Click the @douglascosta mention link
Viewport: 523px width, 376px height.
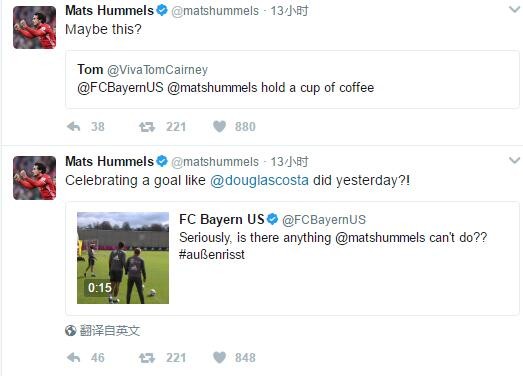click(259, 180)
